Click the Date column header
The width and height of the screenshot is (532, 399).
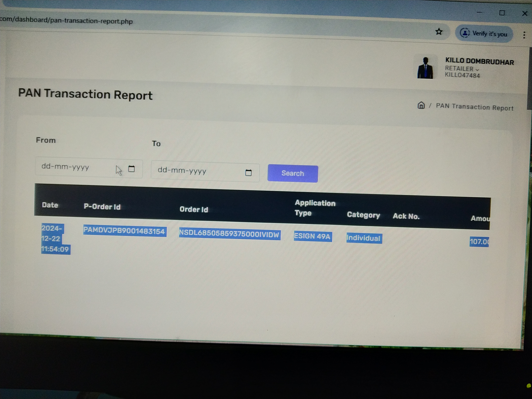tap(50, 205)
